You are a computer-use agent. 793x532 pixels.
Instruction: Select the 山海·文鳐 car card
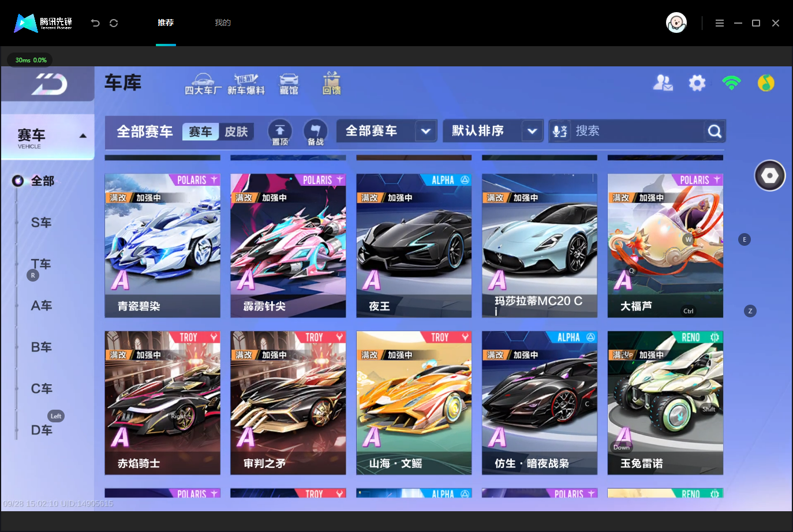pos(414,403)
